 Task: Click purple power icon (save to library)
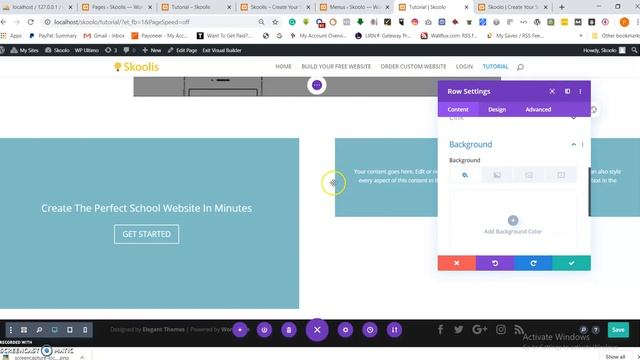point(264,330)
